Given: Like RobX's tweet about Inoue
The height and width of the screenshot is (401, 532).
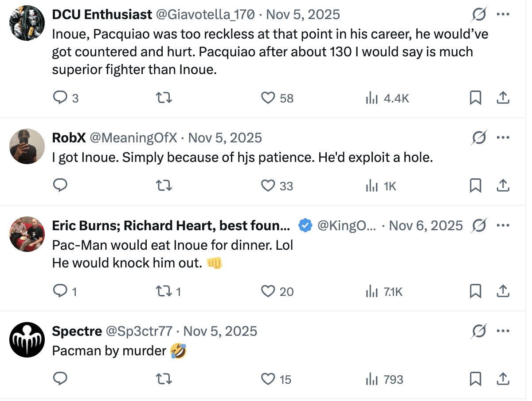Looking at the screenshot, I should [268, 185].
